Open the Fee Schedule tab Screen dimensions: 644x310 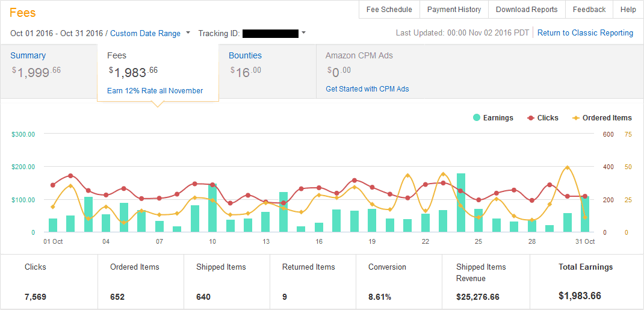[x=389, y=10]
